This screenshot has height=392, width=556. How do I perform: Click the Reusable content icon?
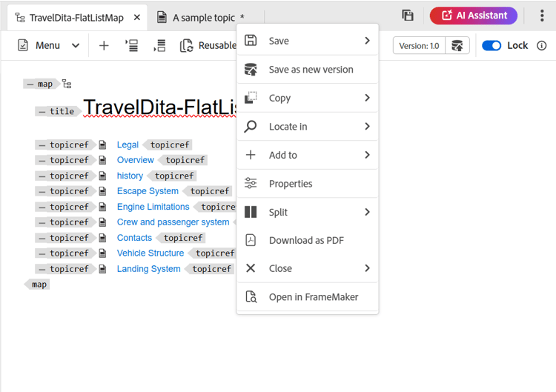coord(187,46)
